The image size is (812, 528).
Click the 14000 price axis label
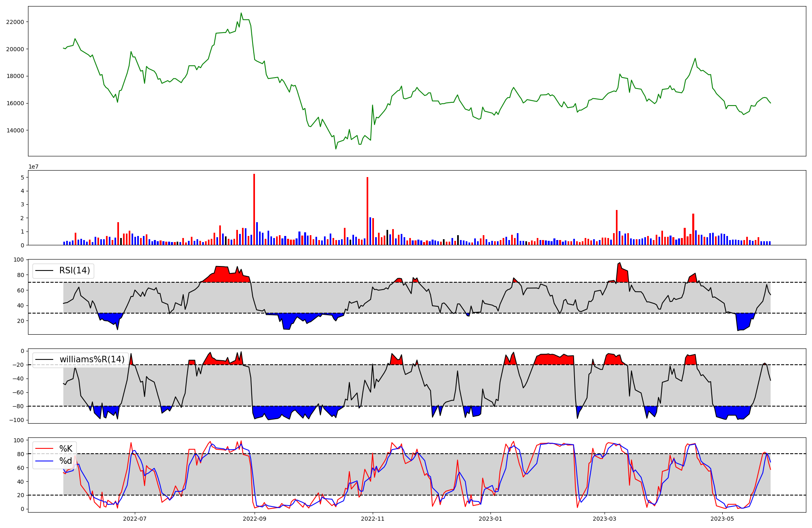pyautogui.click(x=15, y=130)
